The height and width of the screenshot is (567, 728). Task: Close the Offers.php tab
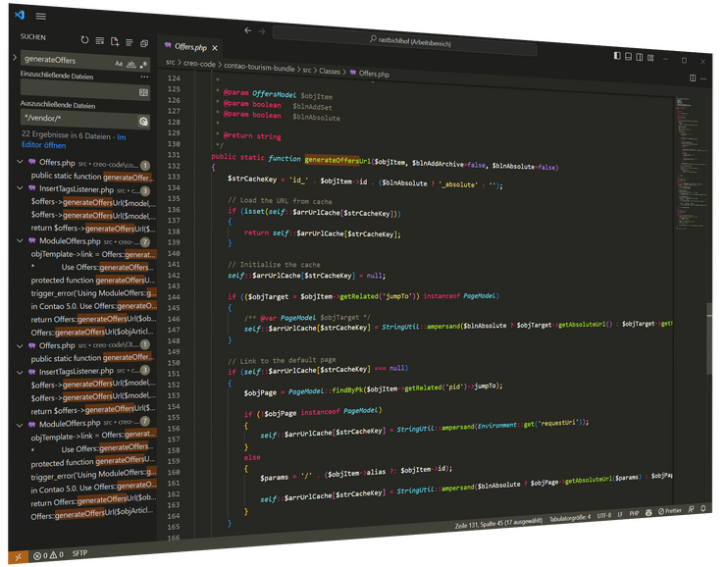(215, 48)
